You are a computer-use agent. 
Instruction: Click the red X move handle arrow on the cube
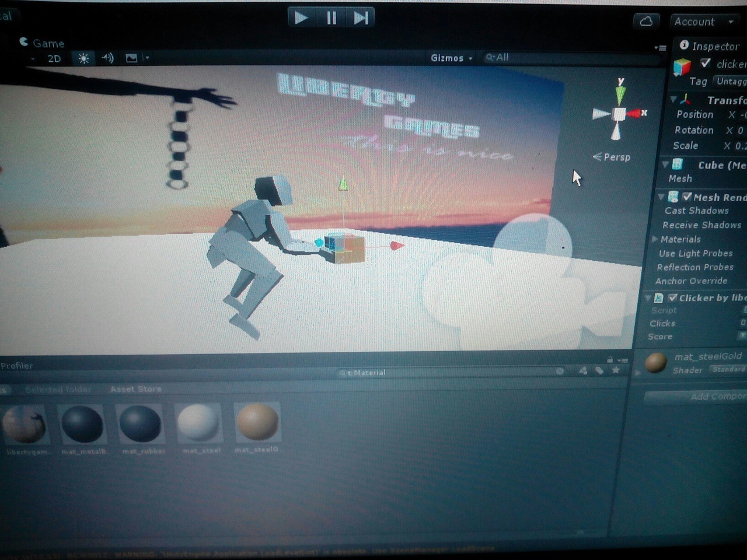pyautogui.click(x=397, y=246)
